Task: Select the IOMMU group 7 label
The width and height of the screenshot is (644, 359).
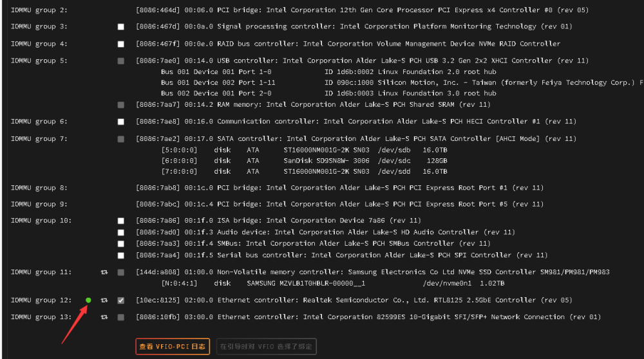Action: pos(39,139)
